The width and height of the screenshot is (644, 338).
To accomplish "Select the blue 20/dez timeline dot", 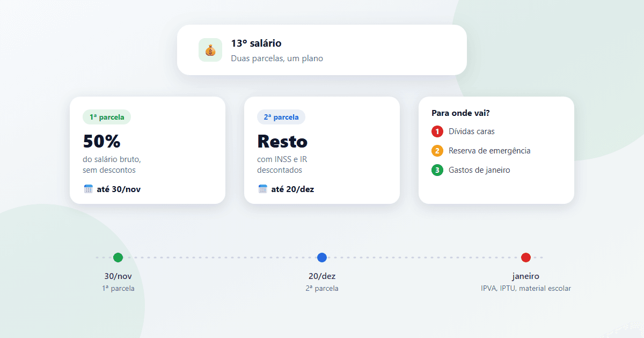I will coord(322,258).
